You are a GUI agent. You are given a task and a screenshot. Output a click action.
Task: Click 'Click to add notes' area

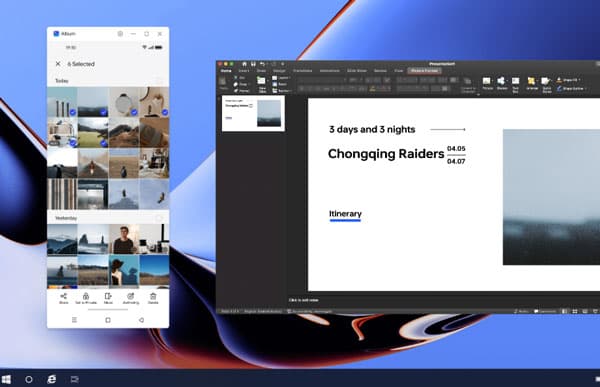[303, 300]
